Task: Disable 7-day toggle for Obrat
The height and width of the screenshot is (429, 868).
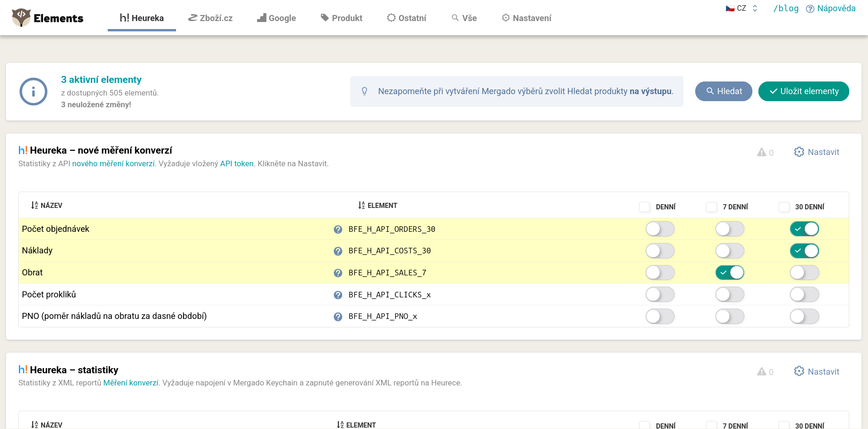Action: [x=730, y=273]
